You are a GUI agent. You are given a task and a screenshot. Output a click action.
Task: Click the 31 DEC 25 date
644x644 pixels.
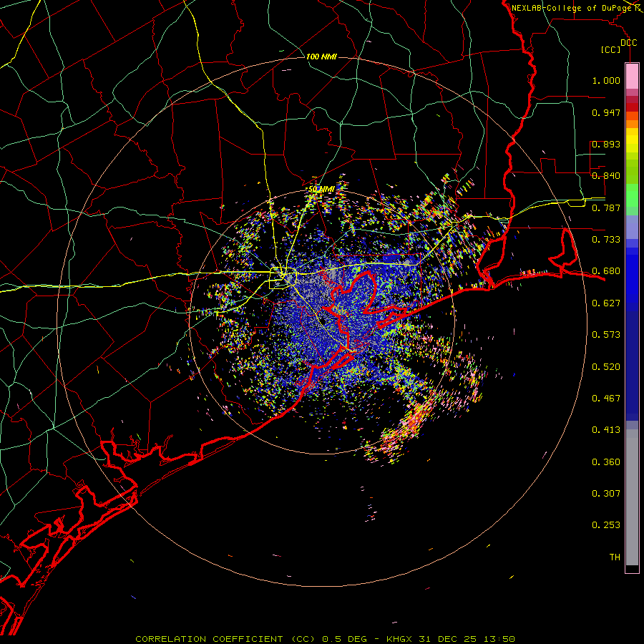pyautogui.click(x=448, y=639)
